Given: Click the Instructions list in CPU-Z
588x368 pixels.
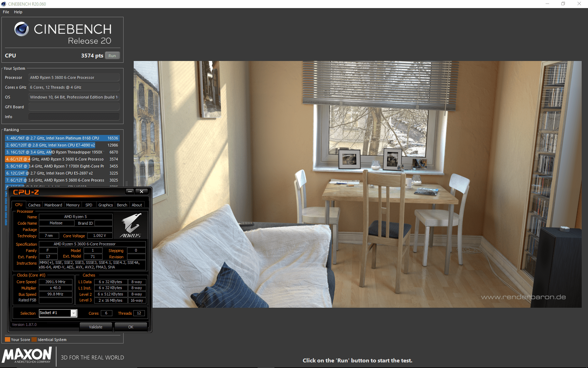Looking at the screenshot, I should pyautogui.click(x=92, y=265).
